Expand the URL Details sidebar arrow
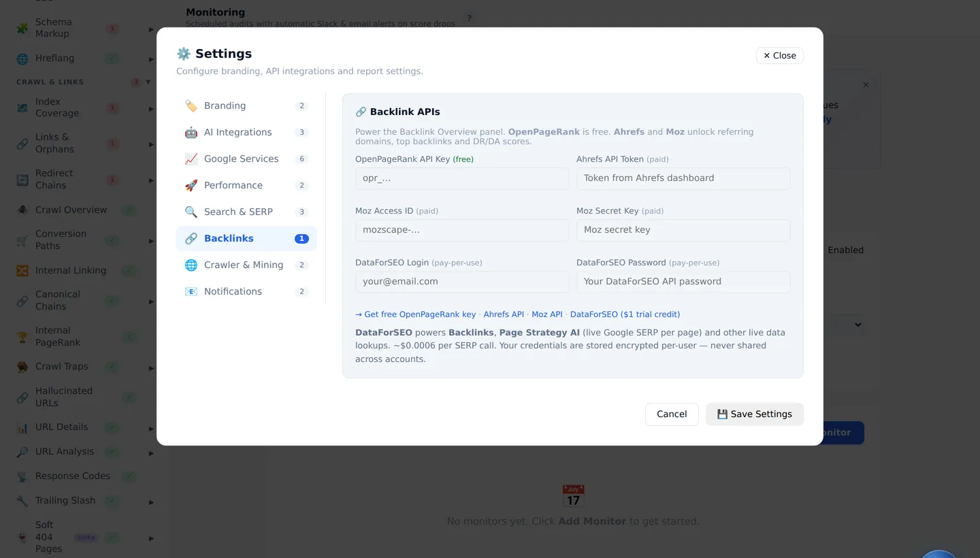 (x=151, y=428)
